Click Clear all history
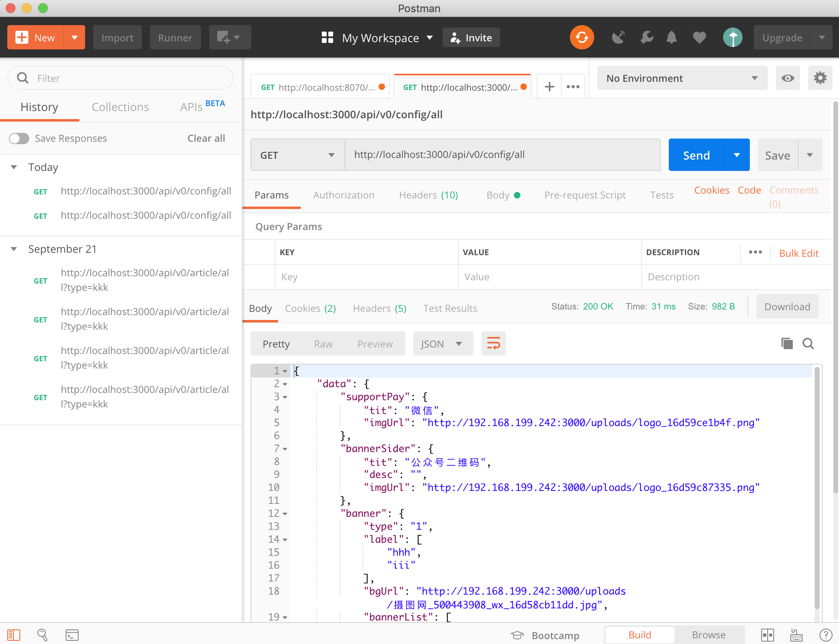The width and height of the screenshot is (839, 644). point(206,139)
